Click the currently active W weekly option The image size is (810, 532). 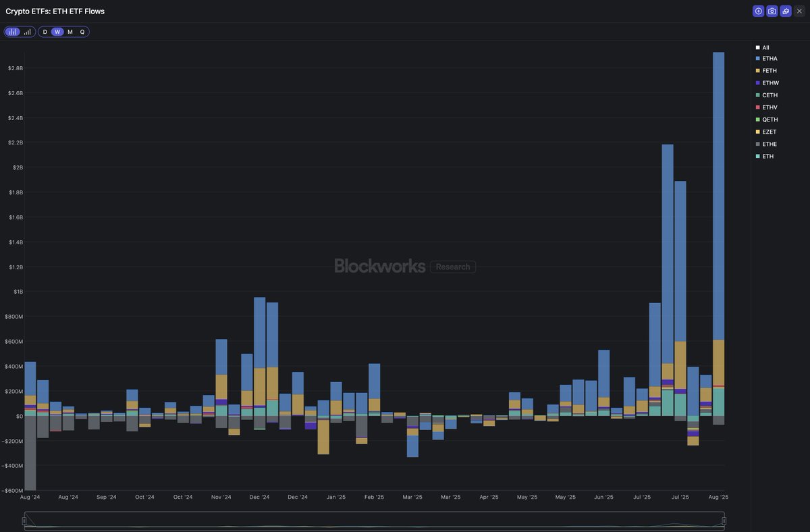click(x=57, y=32)
